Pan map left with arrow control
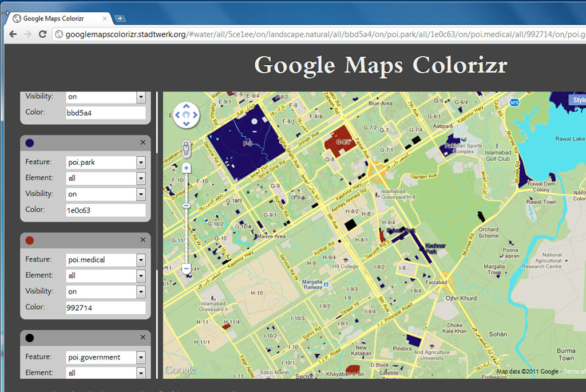 coord(177,115)
